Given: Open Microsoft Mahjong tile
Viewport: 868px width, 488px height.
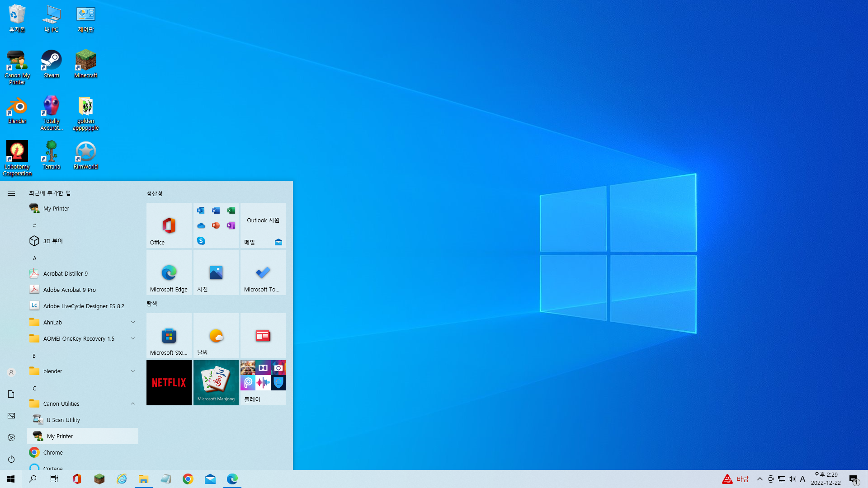Looking at the screenshot, I should pyautogui.click(x=216, y=383).
